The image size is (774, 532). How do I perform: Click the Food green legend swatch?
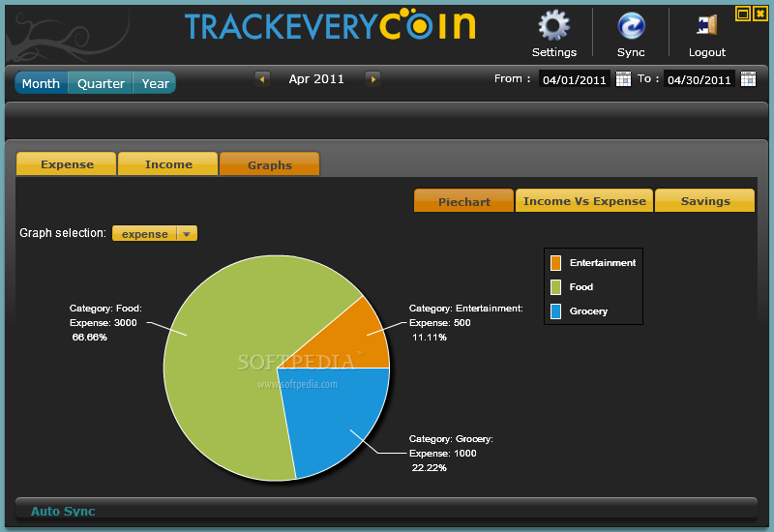555,287
